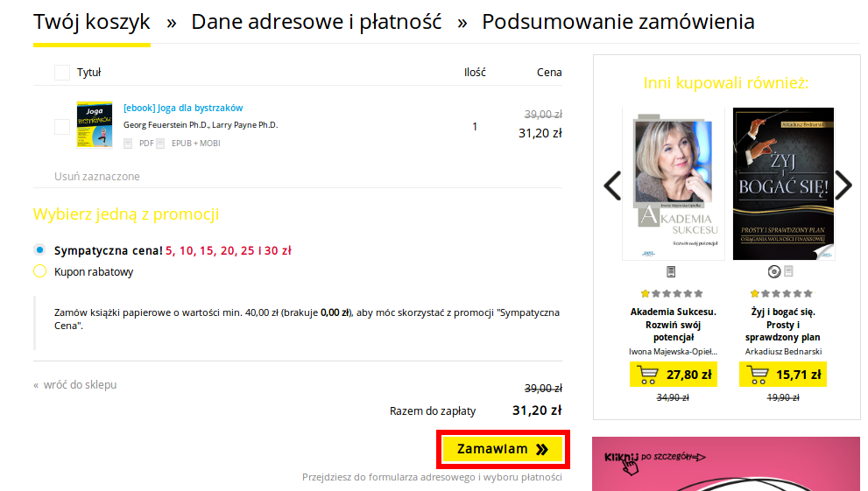This screenshot has width=868, height=491.
Task: Click the PDF format icon under Joga book
Action: pos(128,144)
